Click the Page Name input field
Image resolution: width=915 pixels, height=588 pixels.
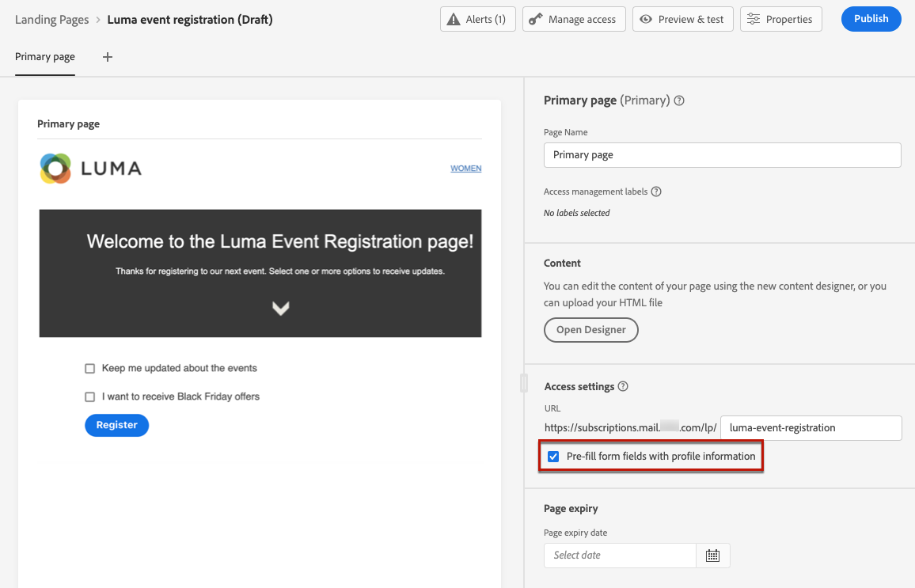coord(722,155)
